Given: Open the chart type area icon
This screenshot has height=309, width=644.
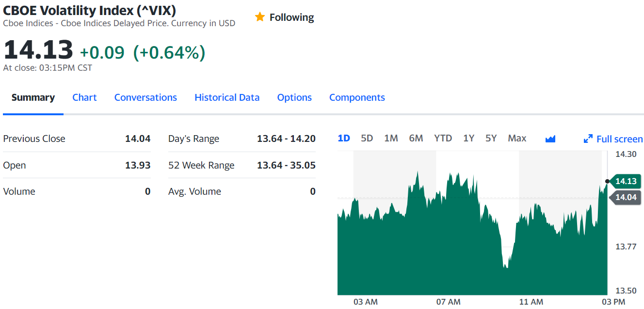Looking at the screenshot, I should pos(550,139).
